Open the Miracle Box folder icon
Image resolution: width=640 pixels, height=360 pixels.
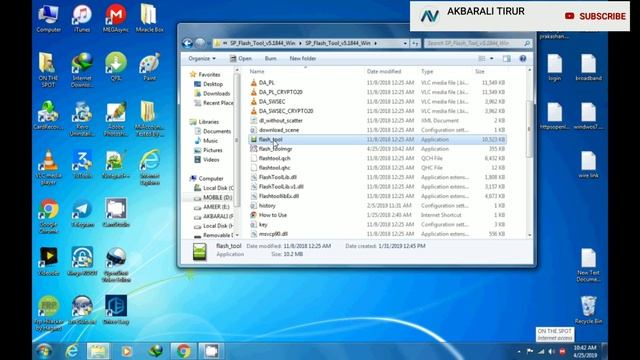coord(149,18)
